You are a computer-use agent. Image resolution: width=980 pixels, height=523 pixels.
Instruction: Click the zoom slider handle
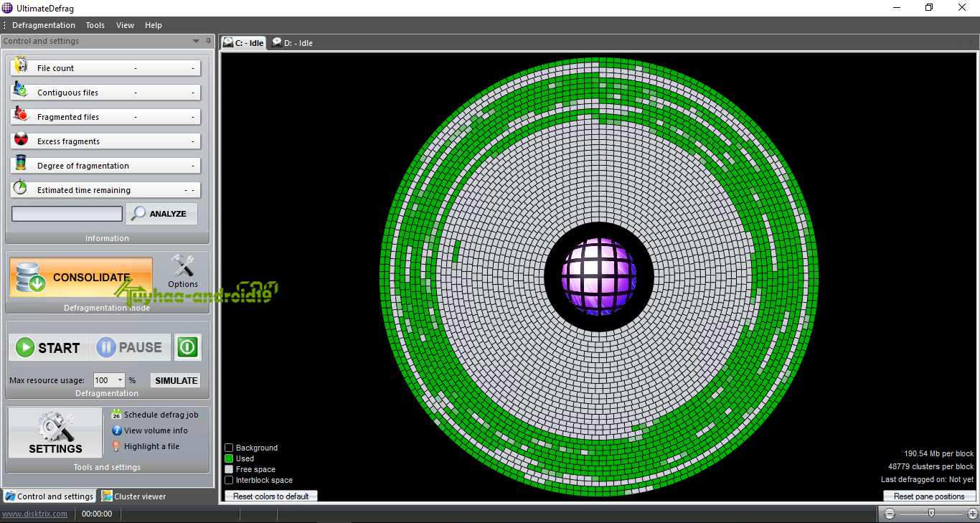click(931, 514)
